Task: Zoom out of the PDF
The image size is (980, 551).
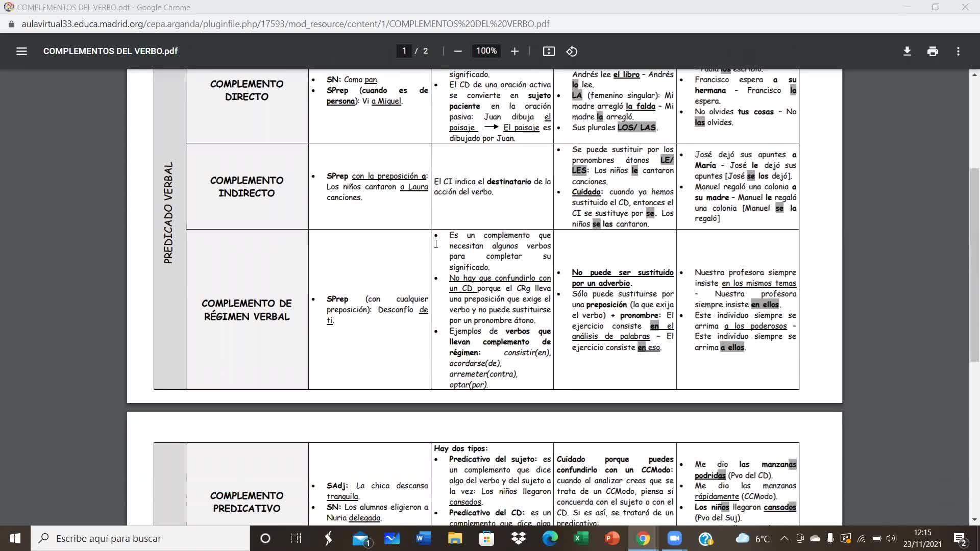Action: (x=458, y=51)
